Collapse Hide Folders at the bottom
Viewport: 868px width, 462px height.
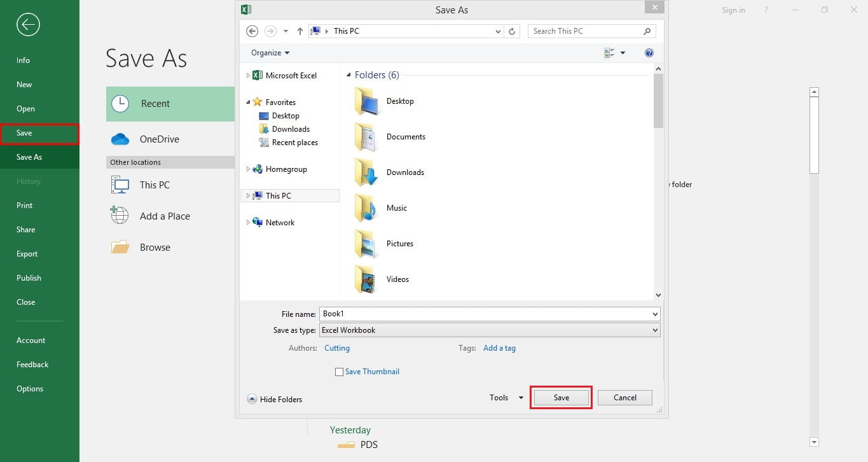click(x=274, y=399)
